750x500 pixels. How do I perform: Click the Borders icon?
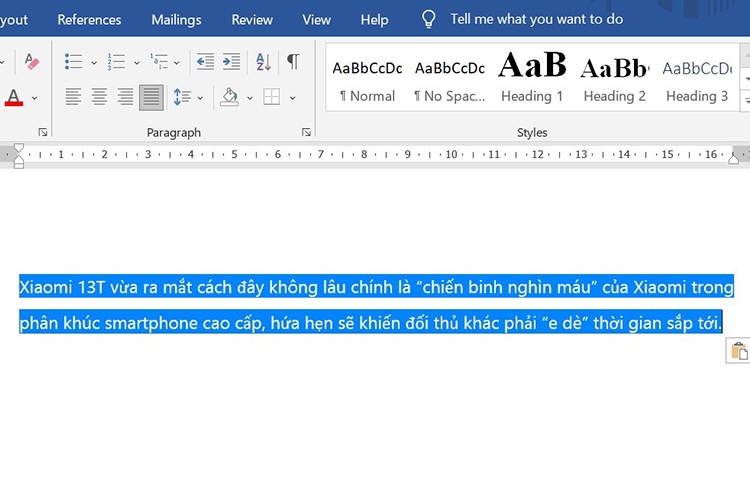271,97
